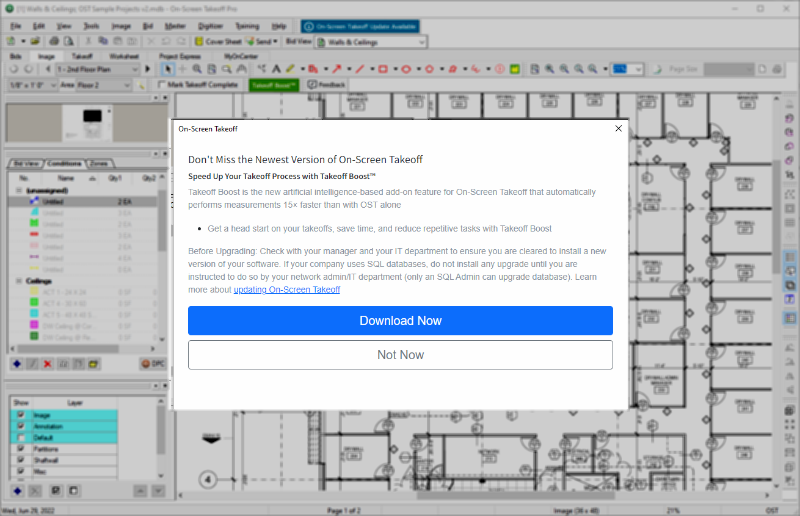Image resolution: width=800 pixels, height=516 pixels.
Task: Select the Zones tab in conditions panel
Action: 99,163
